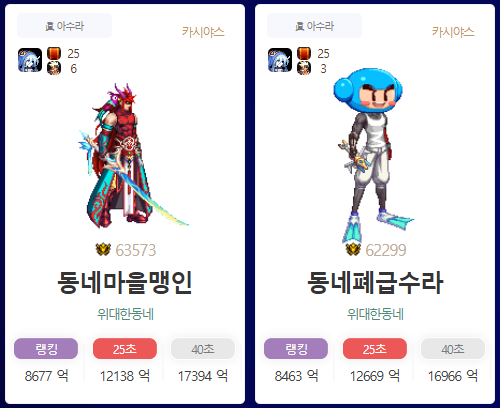The height and width of the screenshot is (408, 500).
Task: Open 위대한동네 guild link under 동네폐급수라
Action: [x=375, y=314]
